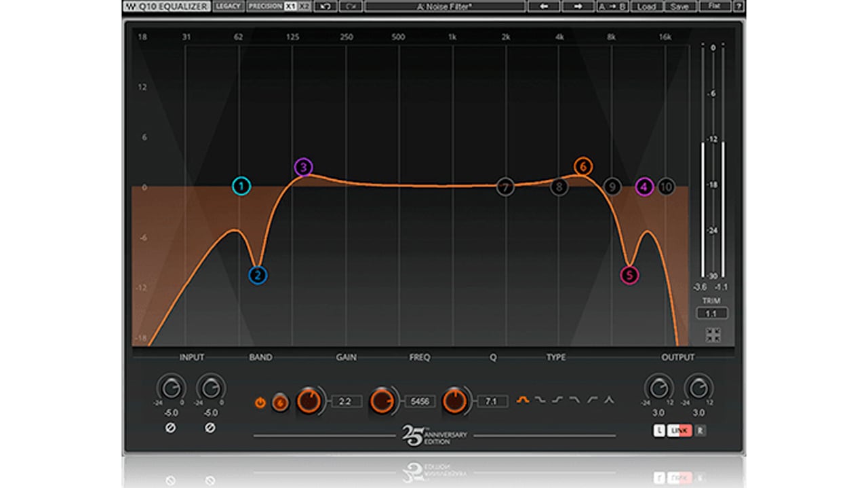Choose the high pass filter type

coord(592,400)
